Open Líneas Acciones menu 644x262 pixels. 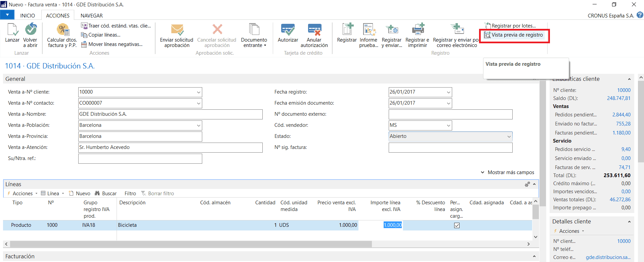22,194
